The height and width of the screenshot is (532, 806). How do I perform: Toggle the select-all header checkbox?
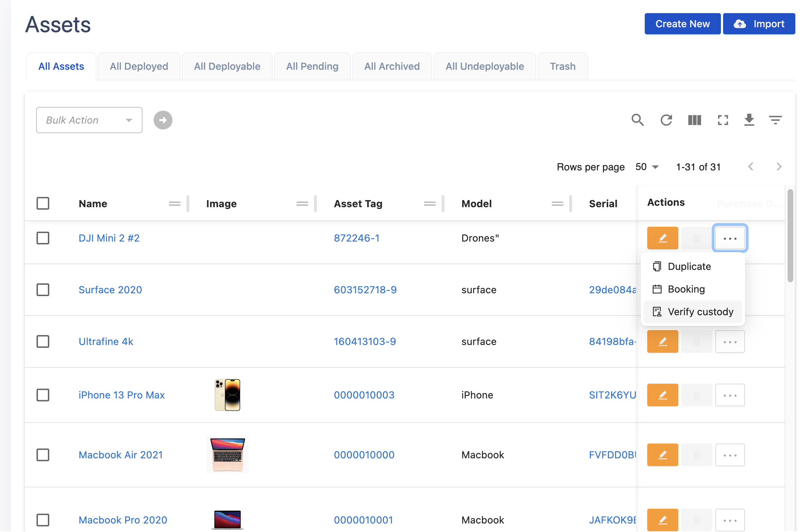pyautogui.click(x=43, y=203)
